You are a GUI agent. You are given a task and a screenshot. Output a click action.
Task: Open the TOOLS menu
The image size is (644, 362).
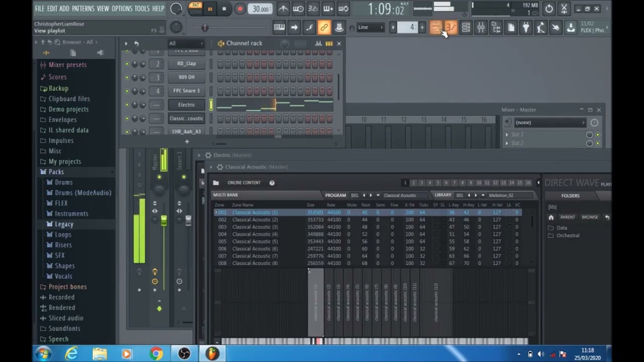pos(142,9)
